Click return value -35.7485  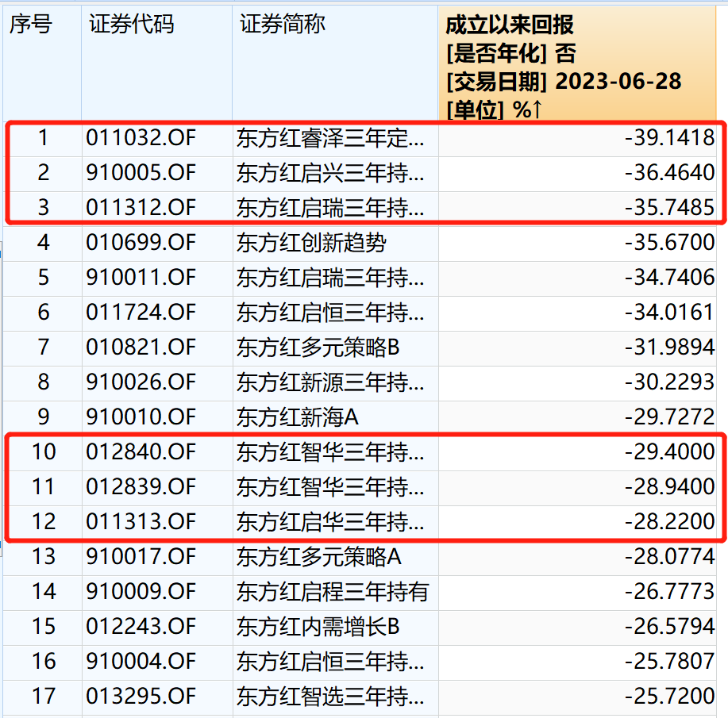pyautogui.click(x=669, y=207)
